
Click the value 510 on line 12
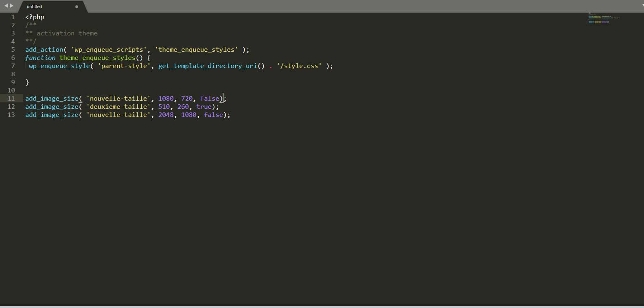point(164,106)
